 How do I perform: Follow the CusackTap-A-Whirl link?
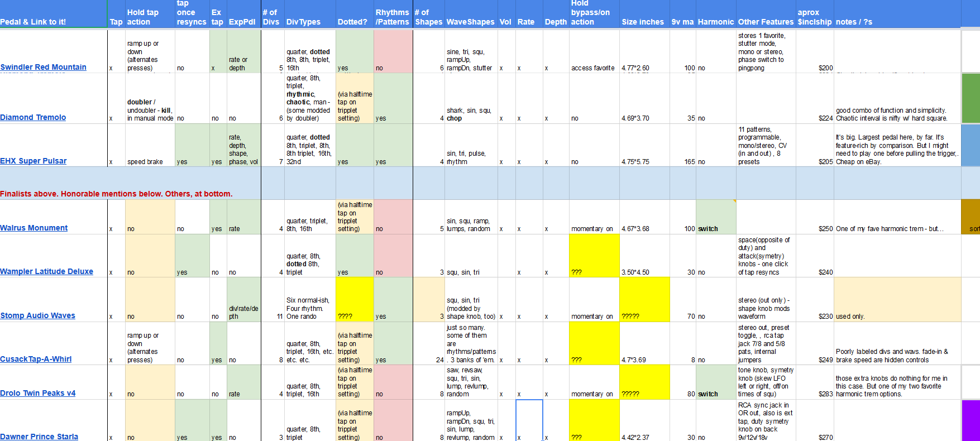[36, 359]
